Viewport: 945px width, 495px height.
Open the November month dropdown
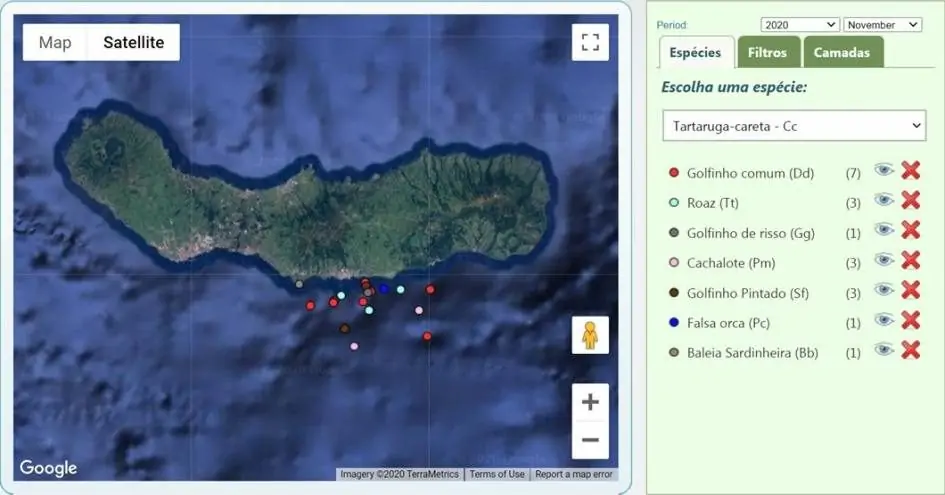pyautogui.click(x=882, y=25)
